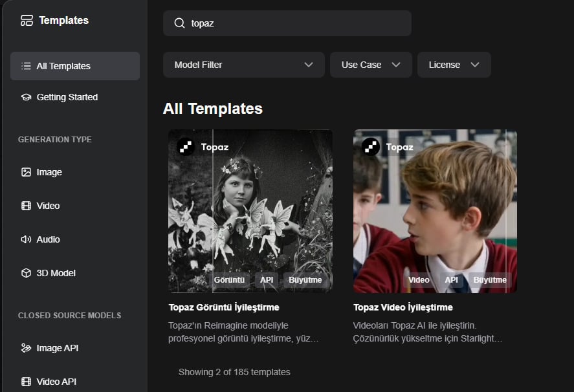Click the Topaz logo on image template
The height and width of the screenshot is (392, 574).
click(x=186, y=147)
